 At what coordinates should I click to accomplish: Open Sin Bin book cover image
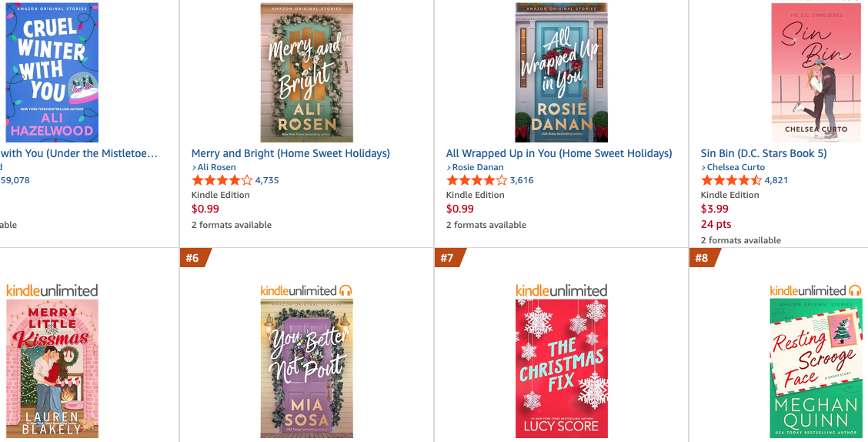(x=816, y=72)
